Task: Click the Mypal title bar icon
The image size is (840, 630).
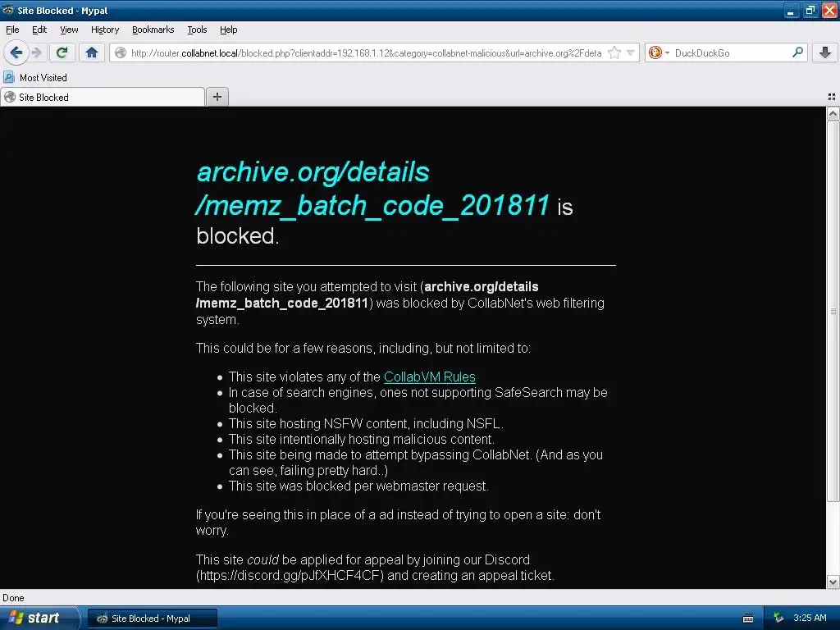Action: pyautogui.click(x=8, y=10)
